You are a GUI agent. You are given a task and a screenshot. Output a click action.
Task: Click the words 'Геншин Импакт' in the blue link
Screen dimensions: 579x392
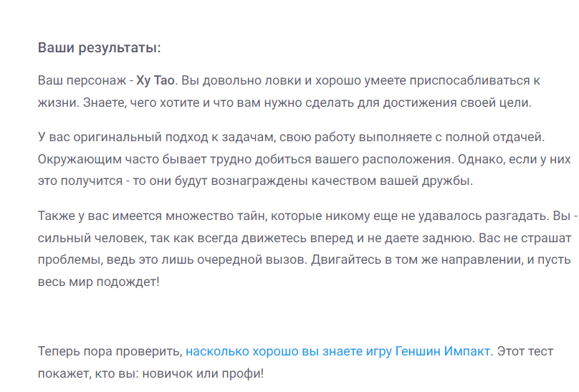click(442, 351)
